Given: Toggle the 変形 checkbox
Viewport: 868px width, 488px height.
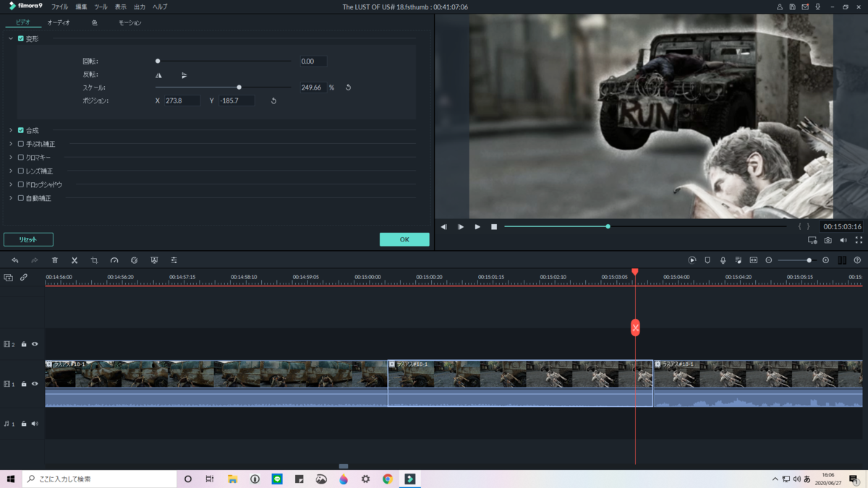Looking at the screenshot, I should click(x=21, y=39).
